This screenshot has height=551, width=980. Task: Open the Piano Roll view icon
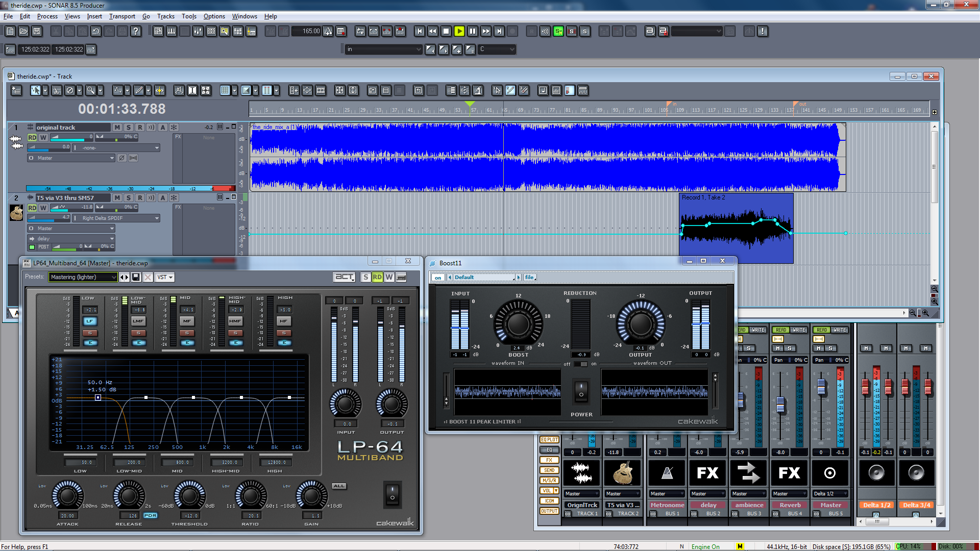pos(171,31)
